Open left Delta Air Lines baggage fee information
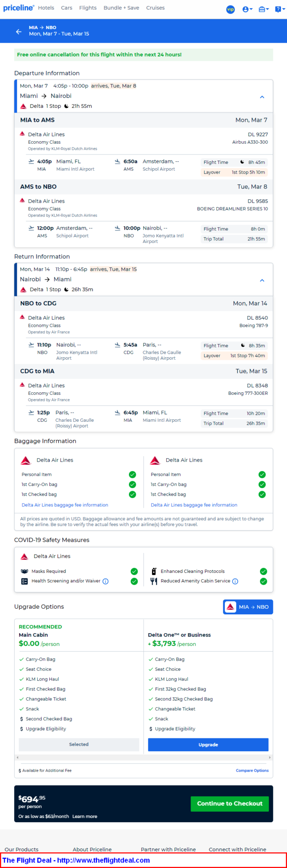The width and height of the screenshot is (287, 868). 65,505
